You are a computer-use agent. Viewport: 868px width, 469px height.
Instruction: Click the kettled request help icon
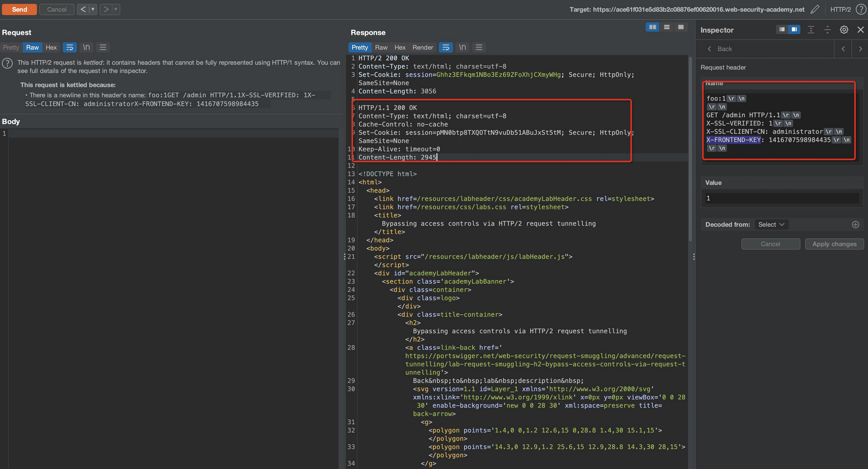[7, 63]
